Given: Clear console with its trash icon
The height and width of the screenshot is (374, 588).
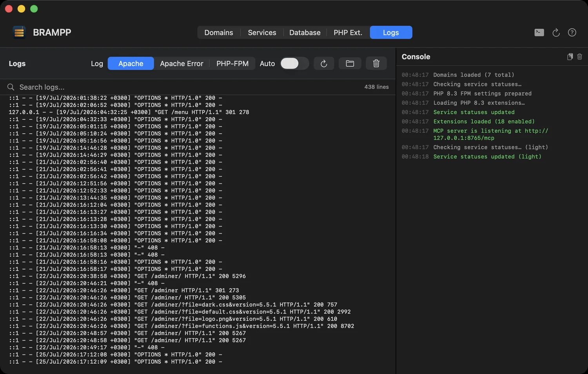Looking at the screenshot, I should (580, 57).
